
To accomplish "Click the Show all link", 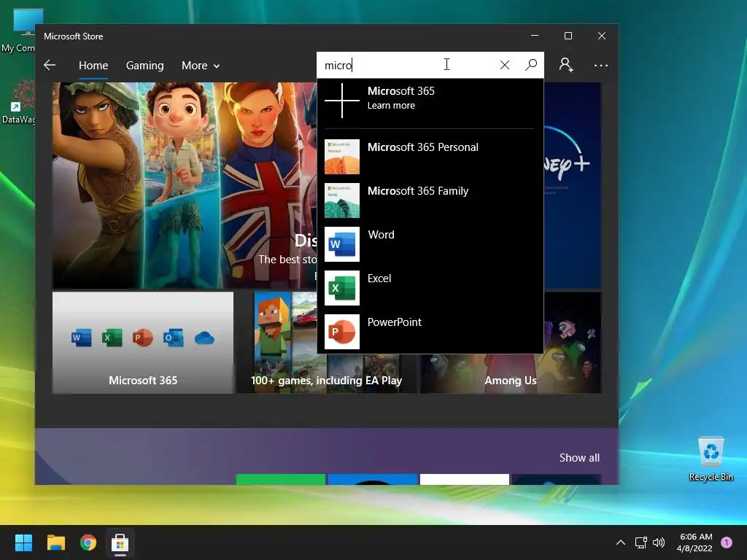I will (x=579, y=458).
